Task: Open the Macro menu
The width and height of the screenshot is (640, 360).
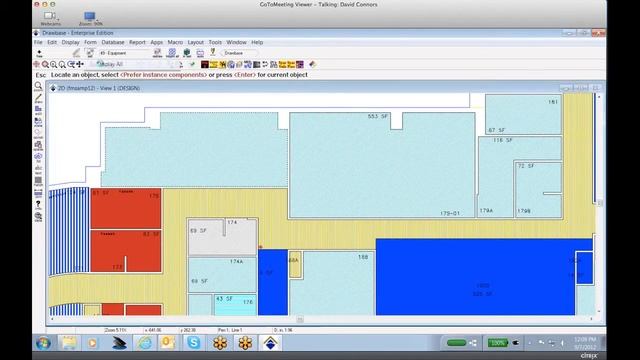Action: coord(175,42)
